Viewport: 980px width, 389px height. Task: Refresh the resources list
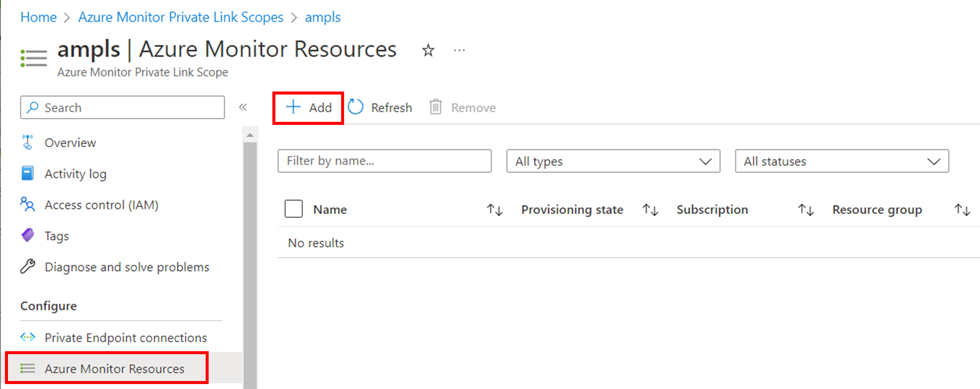[x=380, y=107]
